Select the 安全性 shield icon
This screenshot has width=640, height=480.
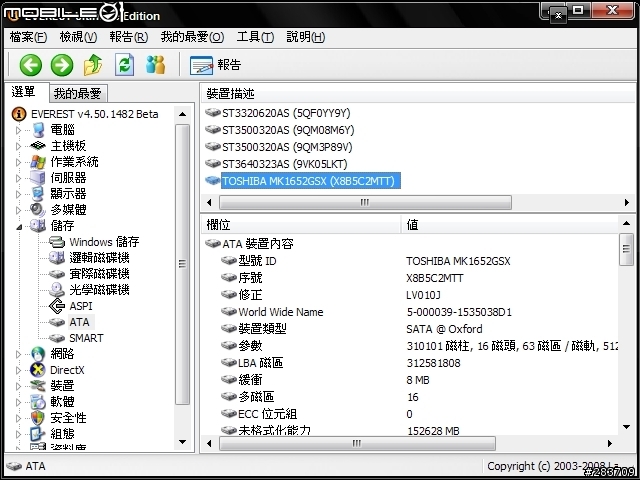point(38,418)
